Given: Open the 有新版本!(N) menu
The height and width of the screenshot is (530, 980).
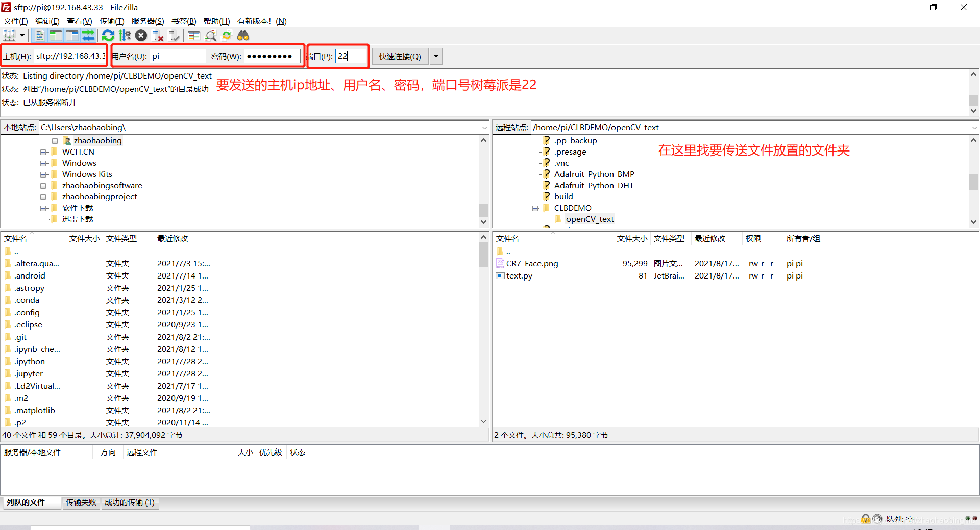Looking at the screenshot, I should tap(262, 21).
